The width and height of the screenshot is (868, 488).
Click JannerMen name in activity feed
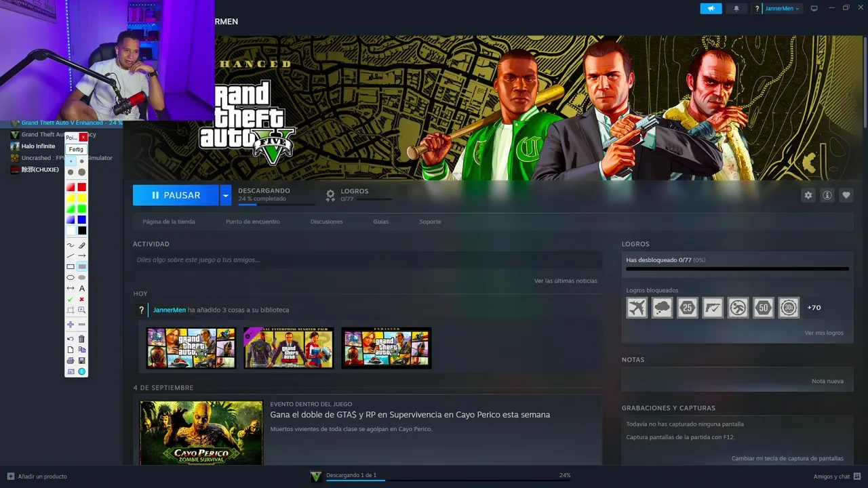170,310
